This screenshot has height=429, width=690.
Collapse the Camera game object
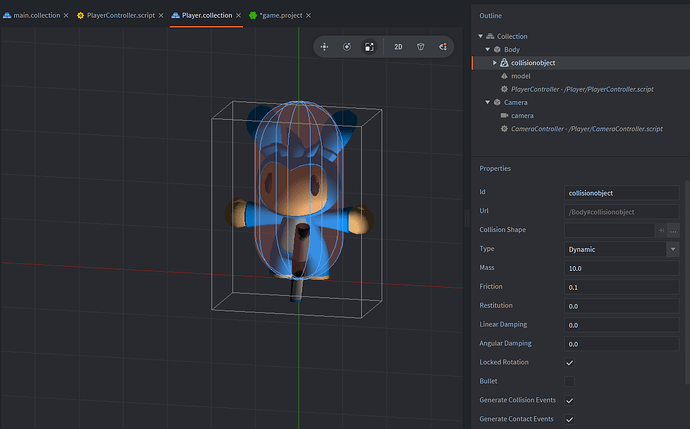(488, 102)
